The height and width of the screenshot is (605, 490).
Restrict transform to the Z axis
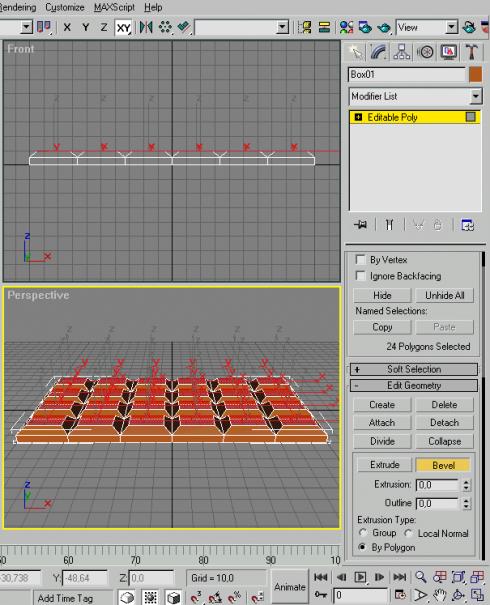[x=104, y=27]
